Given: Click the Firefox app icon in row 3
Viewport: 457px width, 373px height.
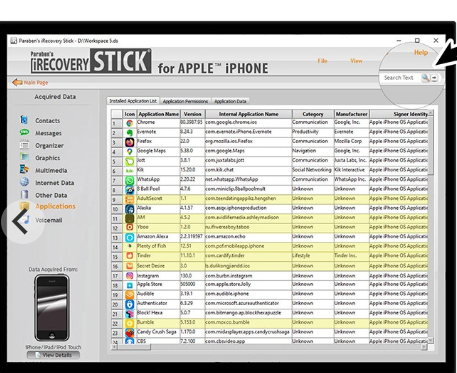Looking at the screenshot, I should click(x=130, y=142).
